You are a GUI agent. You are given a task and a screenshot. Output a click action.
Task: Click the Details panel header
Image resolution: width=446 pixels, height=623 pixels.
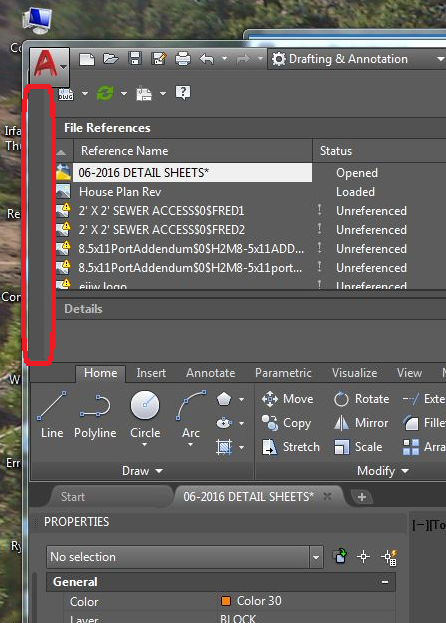[x=83, y=309]
